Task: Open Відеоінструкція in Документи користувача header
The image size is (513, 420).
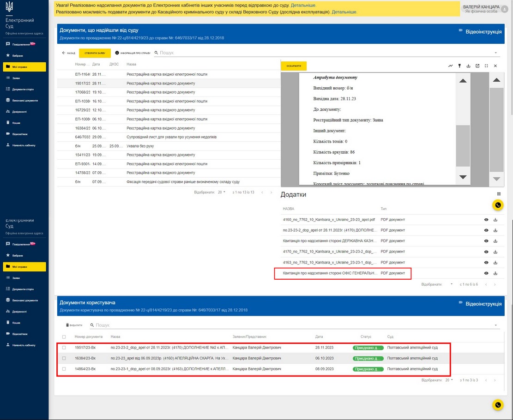Action: point(480,304)
